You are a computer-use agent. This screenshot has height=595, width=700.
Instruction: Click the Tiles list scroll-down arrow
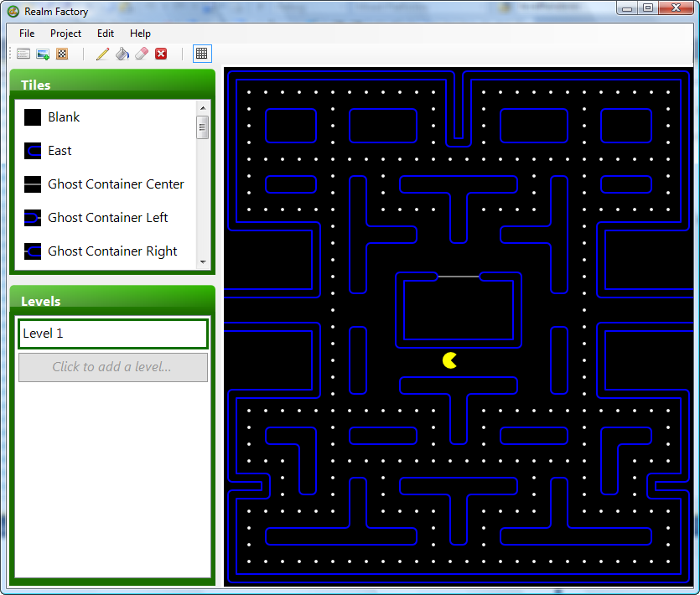pyautogui.click(x=203, y=262)
